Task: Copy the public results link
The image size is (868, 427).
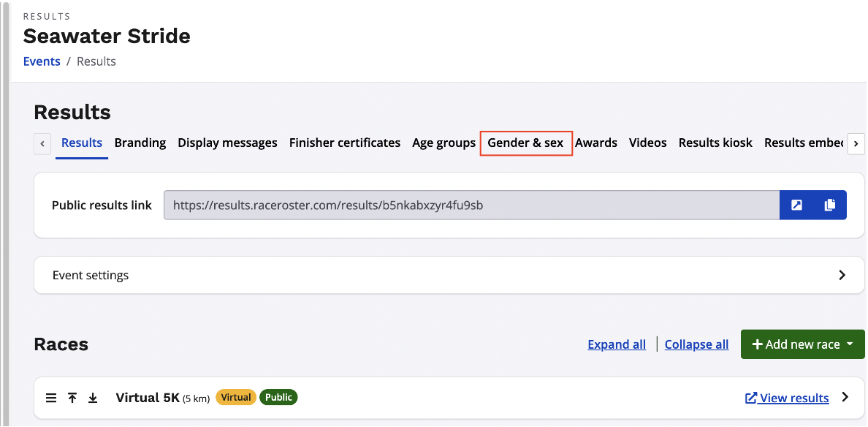Action: (829, 205)
